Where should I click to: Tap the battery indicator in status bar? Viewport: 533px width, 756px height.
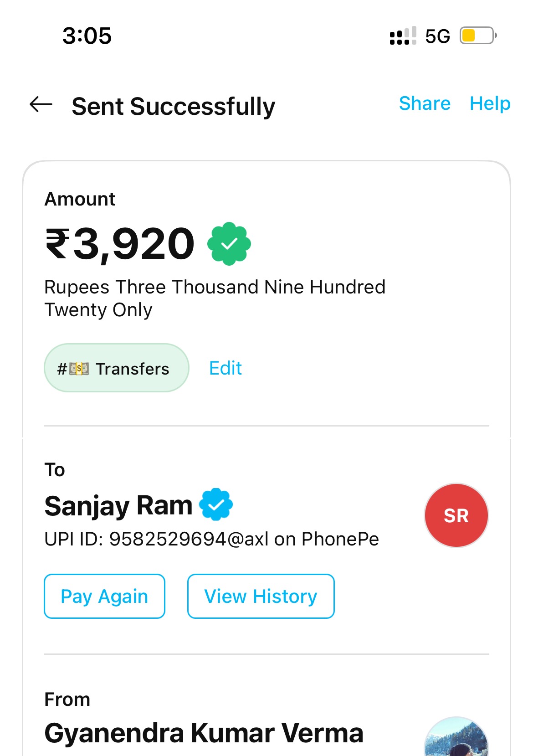click(477, 36)
